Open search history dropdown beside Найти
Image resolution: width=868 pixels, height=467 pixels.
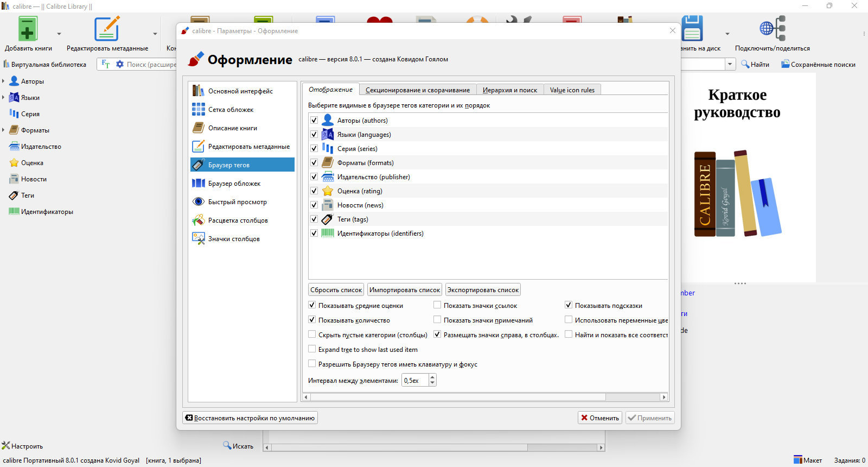pyautogui.click(x=730, y=64)
